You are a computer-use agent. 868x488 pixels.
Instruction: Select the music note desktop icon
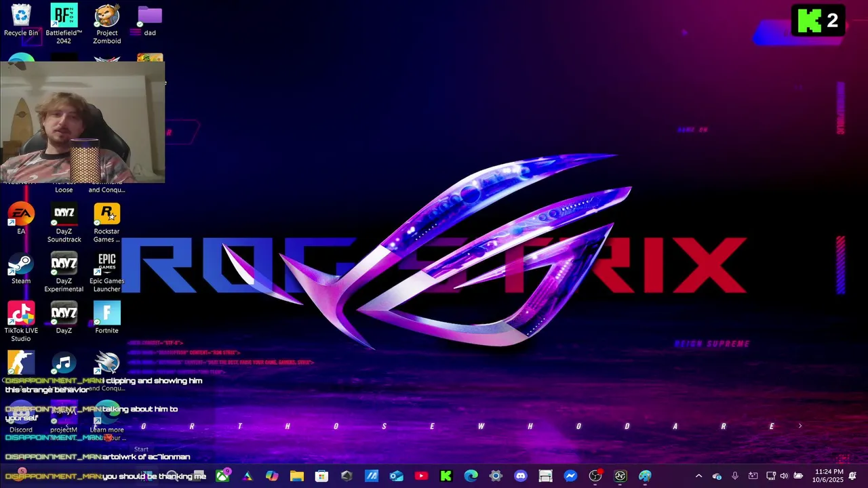(64, 363)
